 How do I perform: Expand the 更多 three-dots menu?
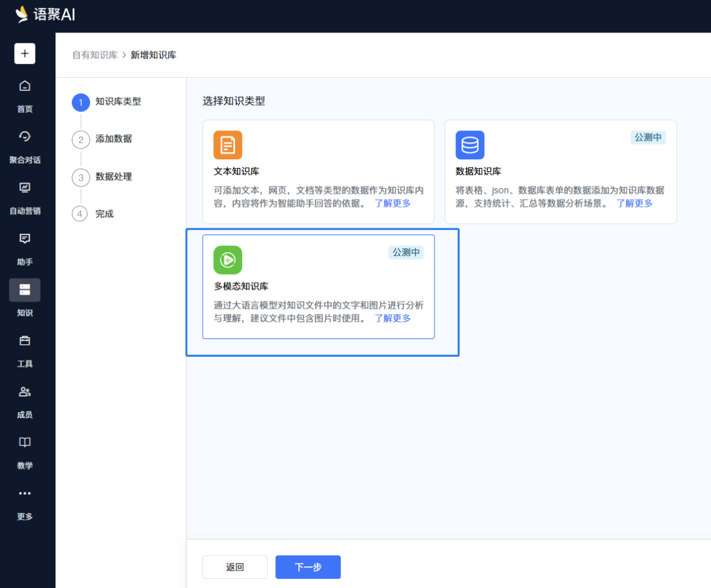(25, 493)
